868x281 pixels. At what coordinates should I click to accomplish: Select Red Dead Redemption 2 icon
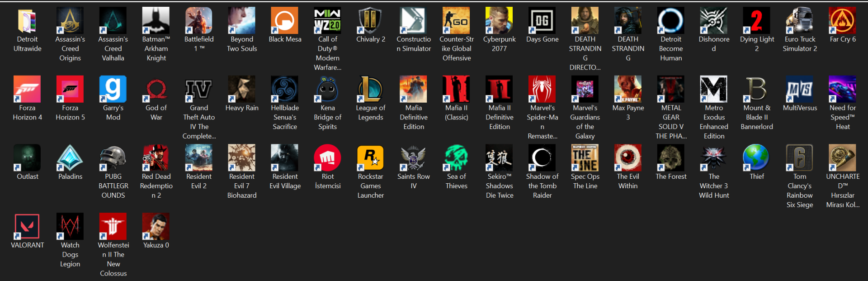click(156, 158)
